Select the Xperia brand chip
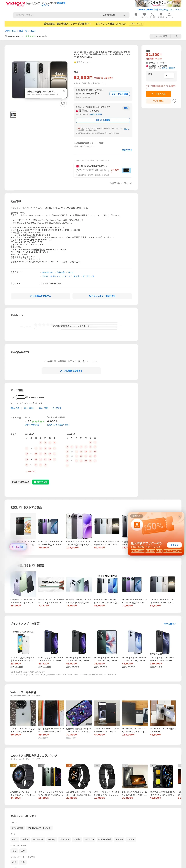Image resolution: width=186 pixels, height=868 pixels. pyautogui.click(x=77, y=839)
